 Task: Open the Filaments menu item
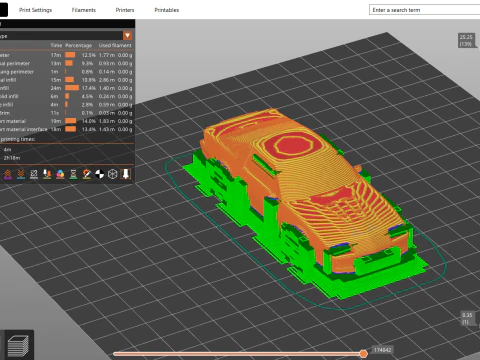[84, 10]
